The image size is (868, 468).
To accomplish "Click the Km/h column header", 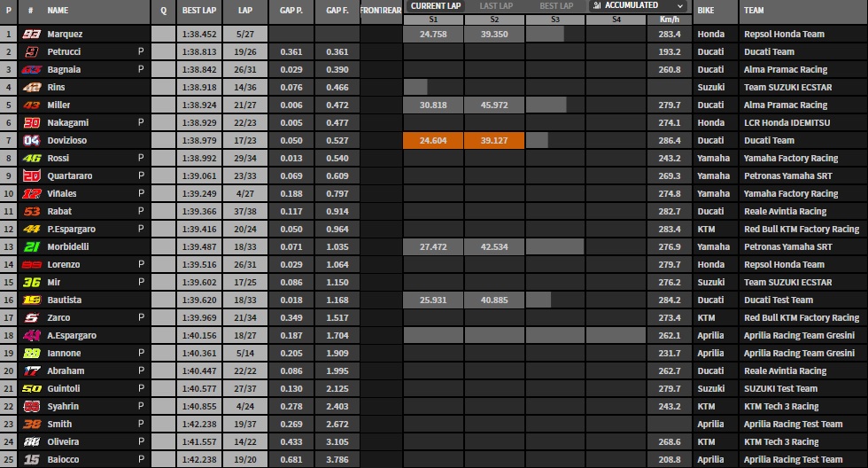I will tap(670, 19).
